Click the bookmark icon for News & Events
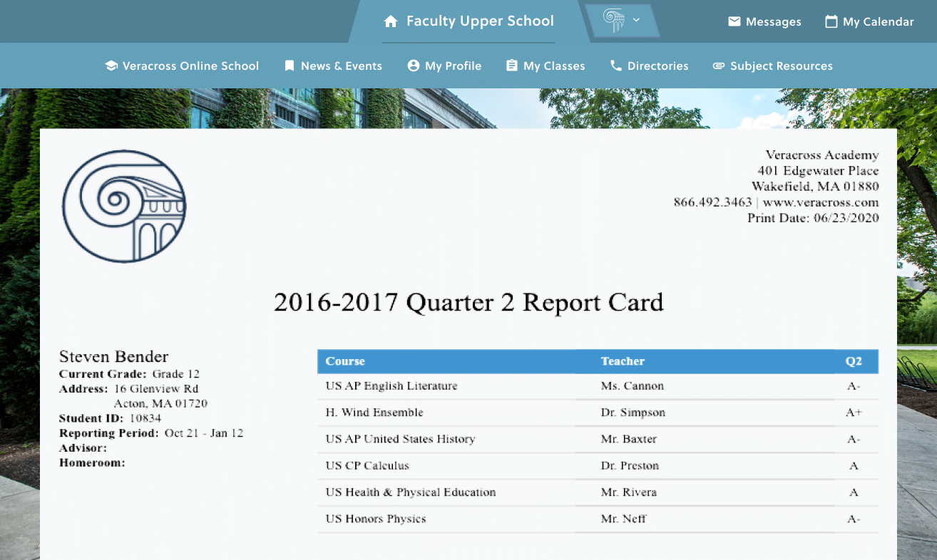The image size is (937, 560). [289, 66]
